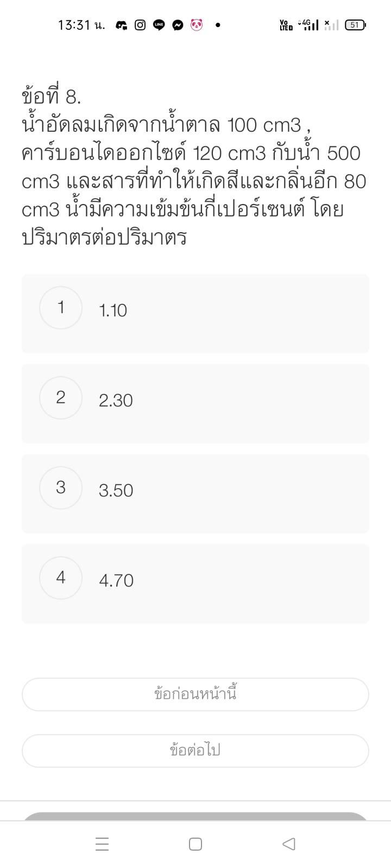
Task: Open recent apps with the menu navigation icon
Action: pyautogui.click(x=102, y=844)
